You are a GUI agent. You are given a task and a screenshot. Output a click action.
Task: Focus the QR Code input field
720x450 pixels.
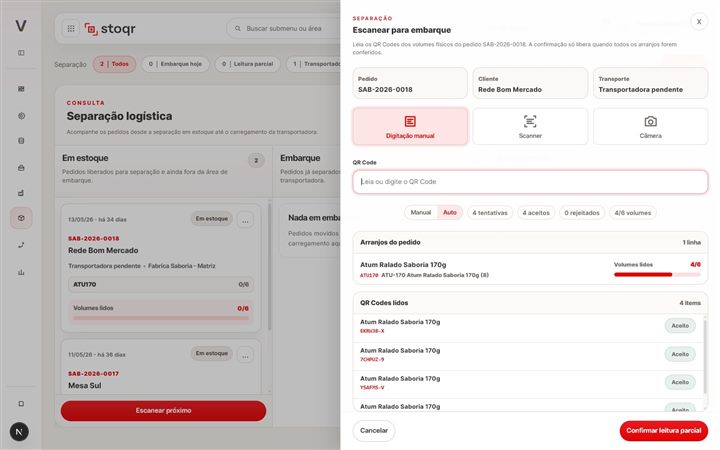[530, 182]
